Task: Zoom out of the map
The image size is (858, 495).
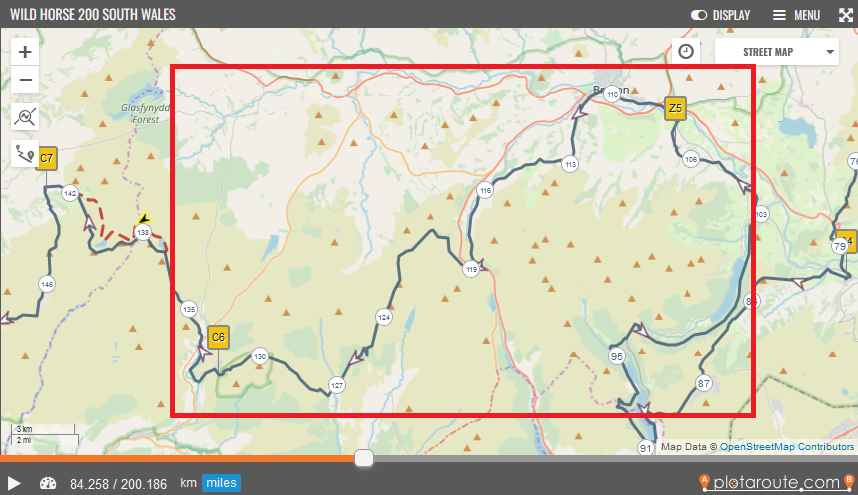Action: (25, 81)
